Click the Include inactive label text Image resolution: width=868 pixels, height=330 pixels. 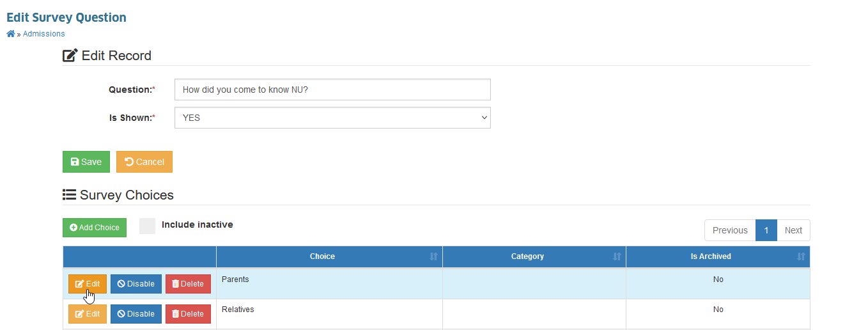[x=198, y=224]
